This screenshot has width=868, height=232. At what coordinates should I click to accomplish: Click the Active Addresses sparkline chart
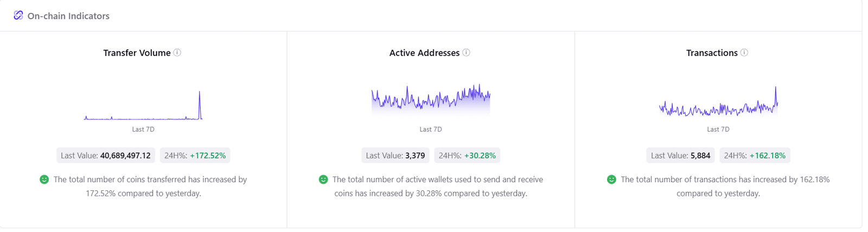coord(431,99)
